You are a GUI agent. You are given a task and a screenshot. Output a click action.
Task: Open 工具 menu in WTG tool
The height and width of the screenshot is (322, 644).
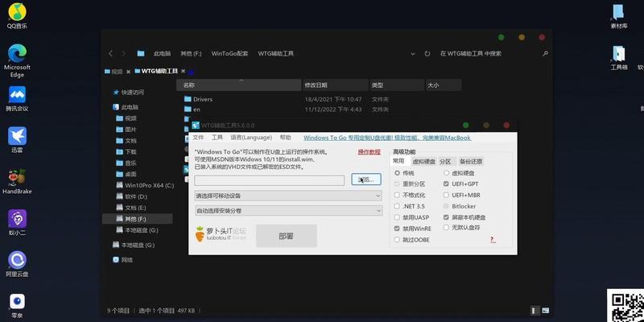coord(217,138)
